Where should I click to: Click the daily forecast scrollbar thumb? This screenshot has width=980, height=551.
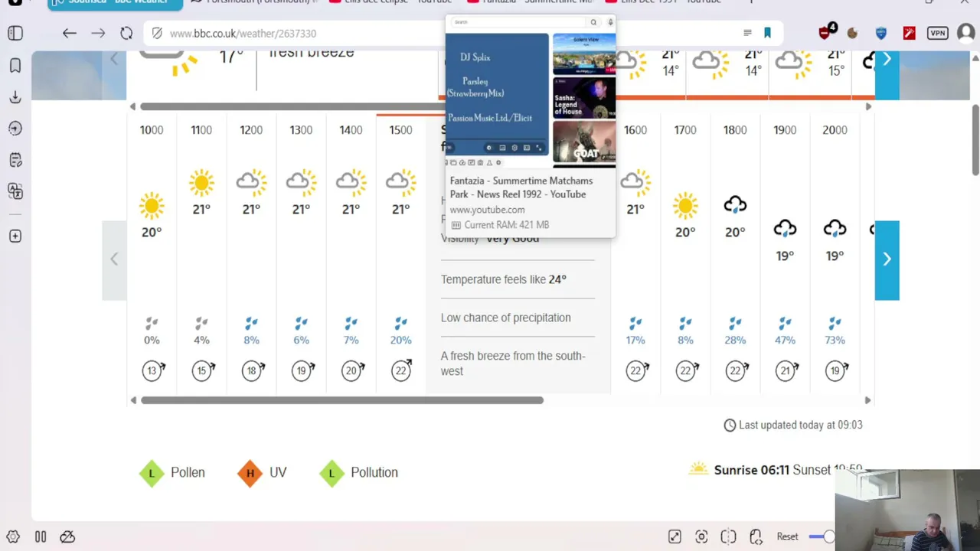[292, 106]
